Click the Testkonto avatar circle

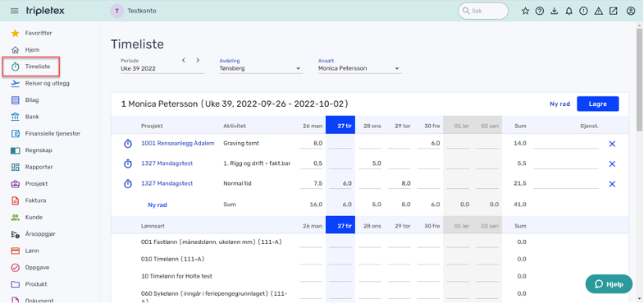(x=117, y=12)
